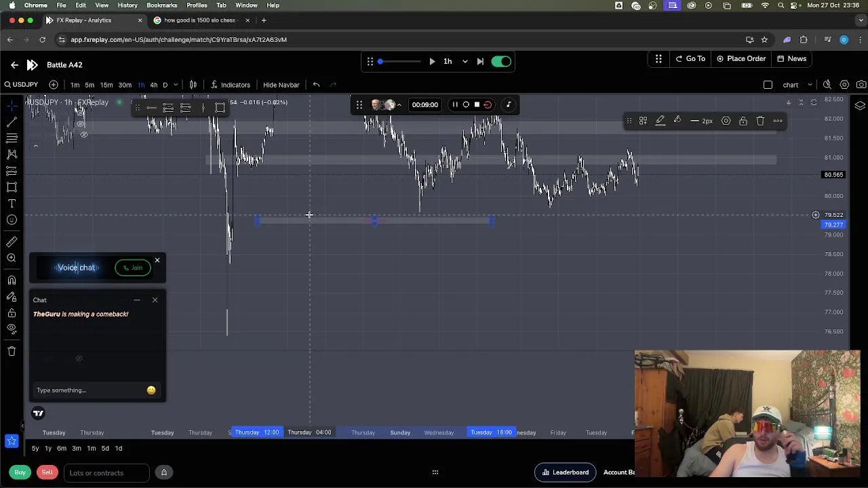This screenshot has height=488, width=868.
Task: Stop the battle timer recording
Action: (x=477, y=104)
